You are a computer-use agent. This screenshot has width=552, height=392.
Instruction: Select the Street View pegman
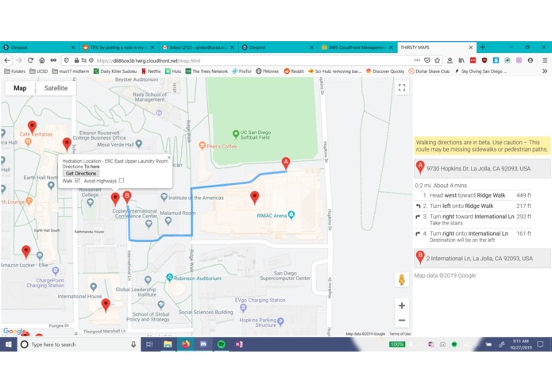[x=402, y=280]
